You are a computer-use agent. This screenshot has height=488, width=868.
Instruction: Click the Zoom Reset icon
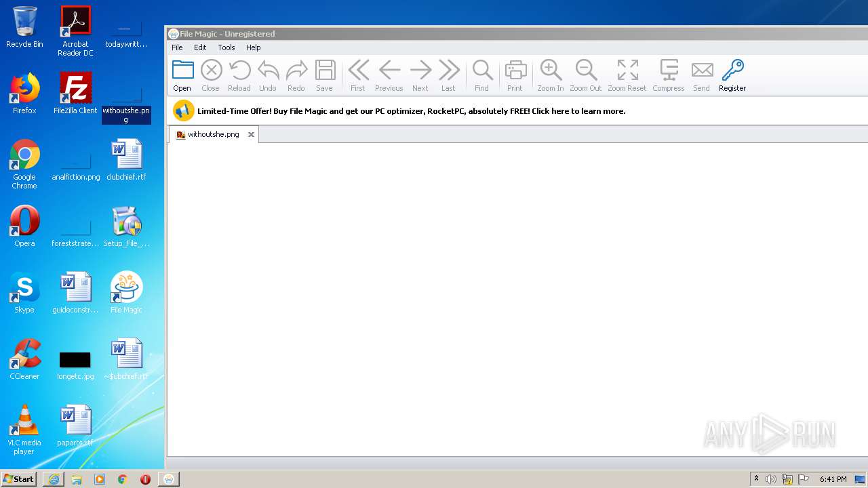point(627,70)
